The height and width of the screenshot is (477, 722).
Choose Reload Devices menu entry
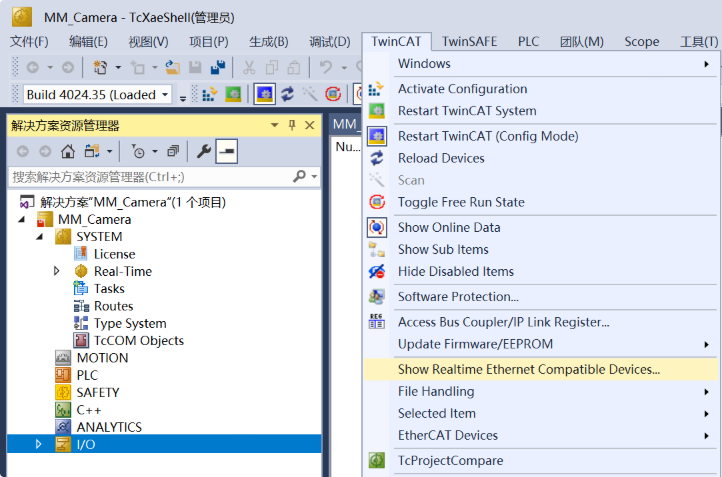click(541, 158)
